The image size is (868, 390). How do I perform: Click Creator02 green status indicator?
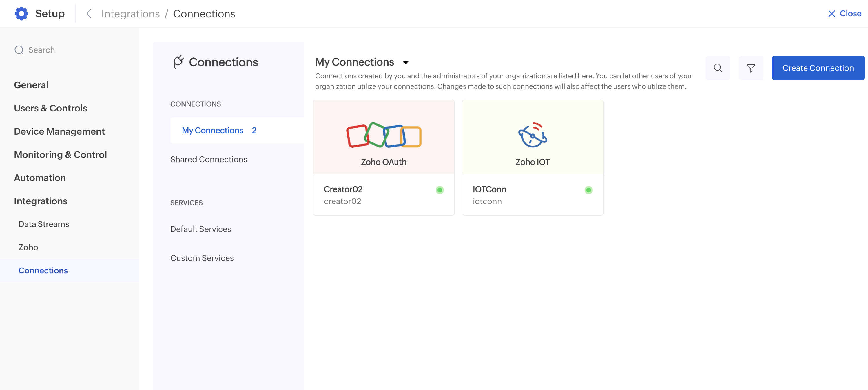(x=440, y=190)
